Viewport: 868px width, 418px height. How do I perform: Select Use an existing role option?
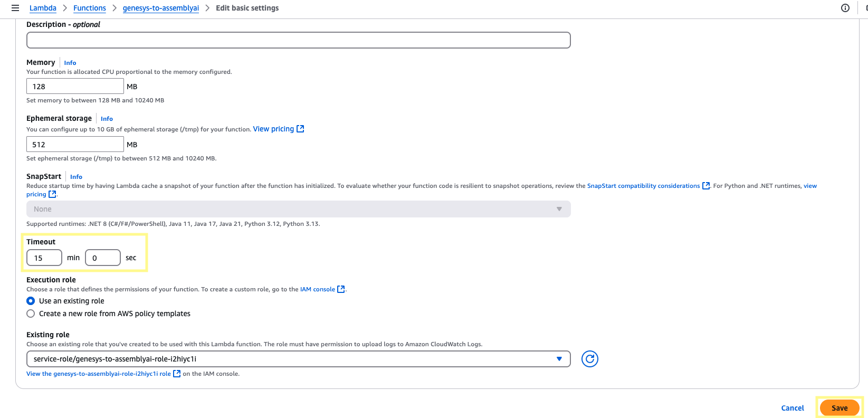tap(31, 301)
